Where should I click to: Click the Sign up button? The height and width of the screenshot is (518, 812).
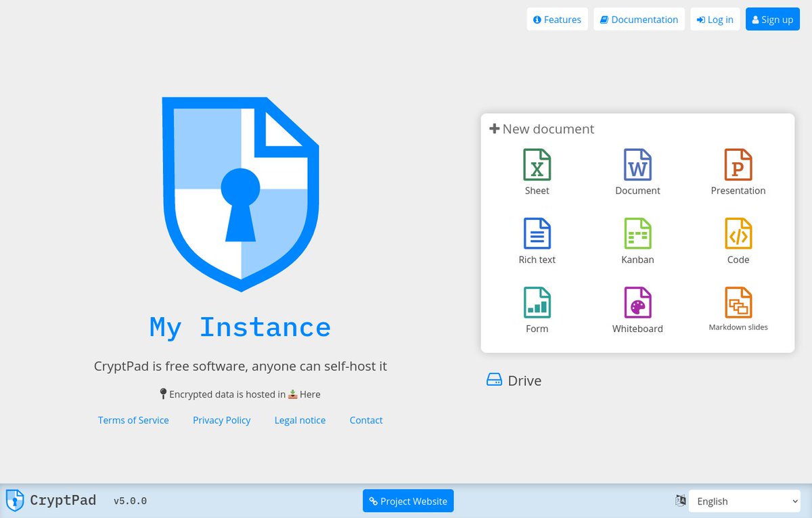coord(772,20)
